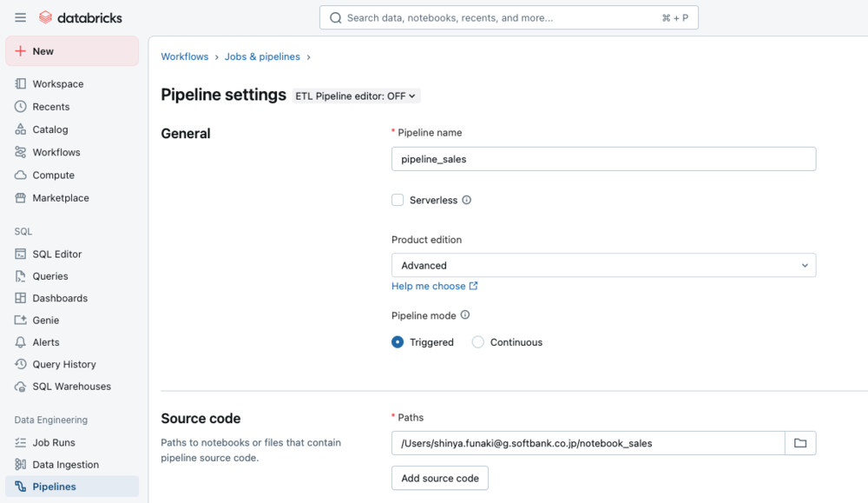Select the Continuous pipeline mode
The width and height of the screenshot is (868, 503).
477,342
